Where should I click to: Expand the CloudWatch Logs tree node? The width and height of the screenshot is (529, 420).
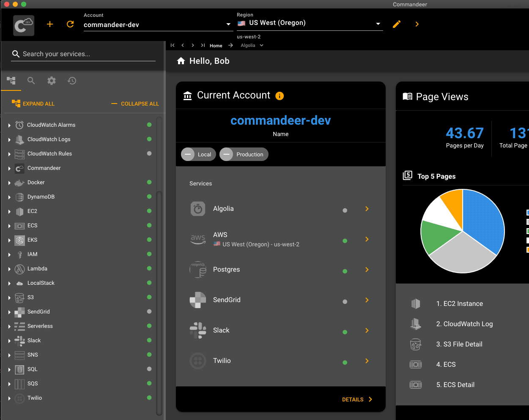tap(9, 139)
